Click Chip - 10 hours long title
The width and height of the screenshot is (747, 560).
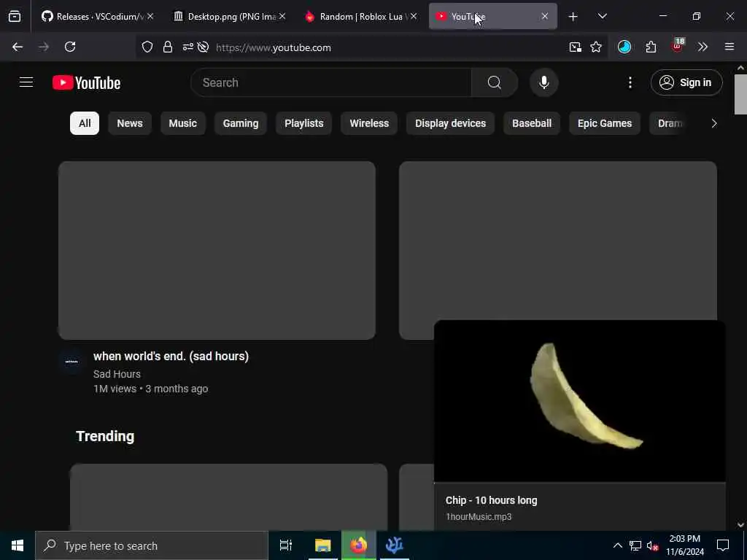click(x=491, y=500)
